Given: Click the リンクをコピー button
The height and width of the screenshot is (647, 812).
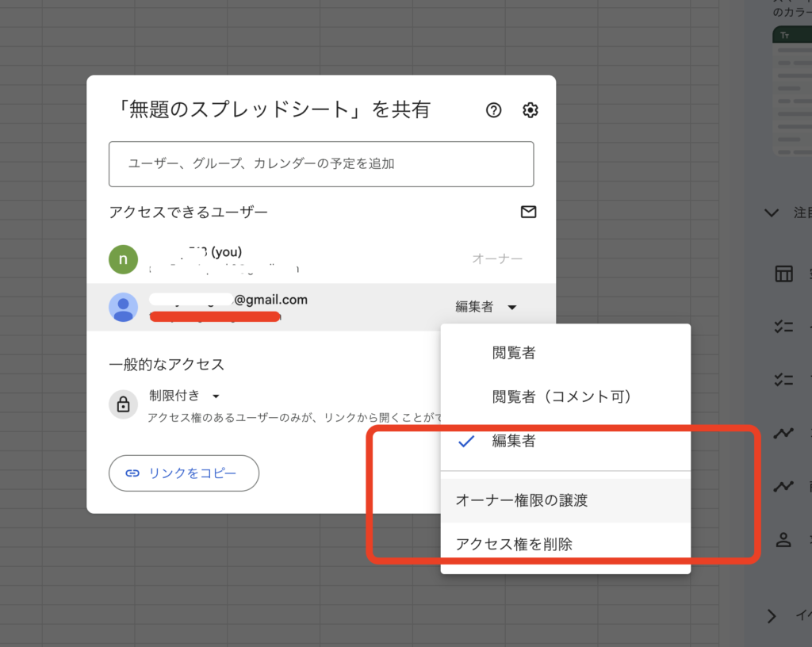Looking at the screenshot, I should pyautogui.click(x=183, y=473).
